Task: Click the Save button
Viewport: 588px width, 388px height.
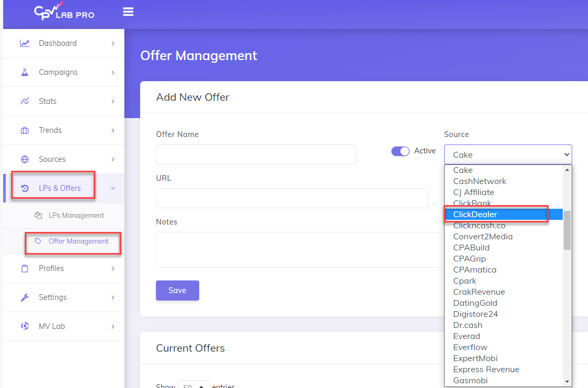Action: (177, 290)
